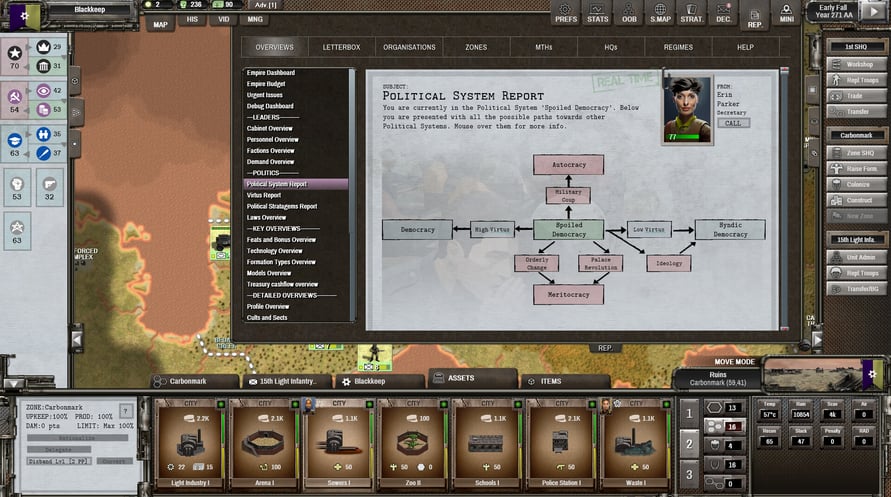Collapse left sidebar with left arrow
The height and width of the screenshot is (497, 891).
tap(77, 339)
